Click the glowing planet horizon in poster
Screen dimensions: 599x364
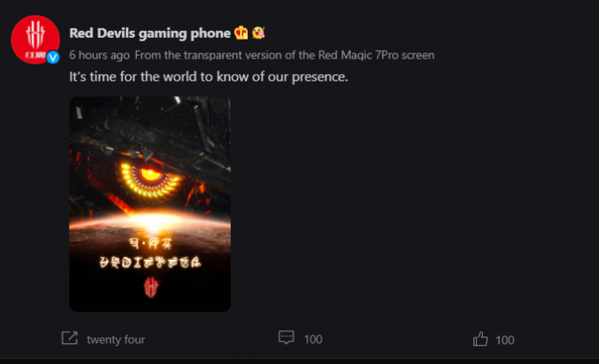coord(150,223)
